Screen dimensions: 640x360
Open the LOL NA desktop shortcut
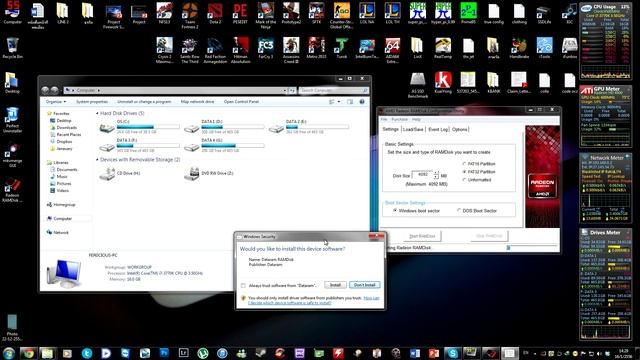click(367, 13)
